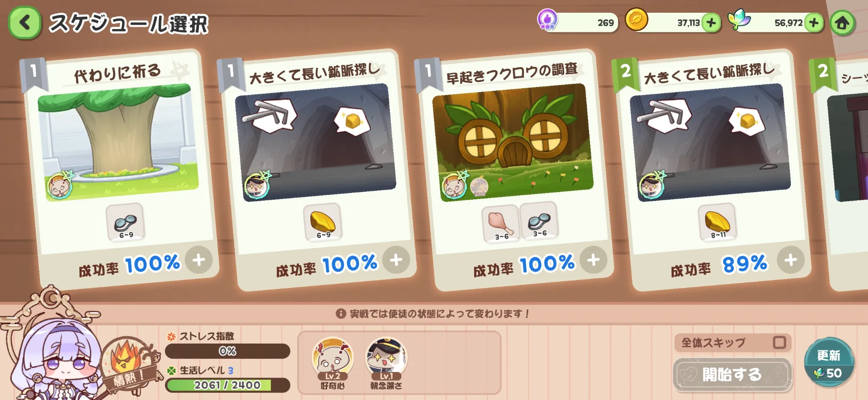868x400 pixels.
Task: Tap the purple star ticket icon
Action: coord(548,20)
